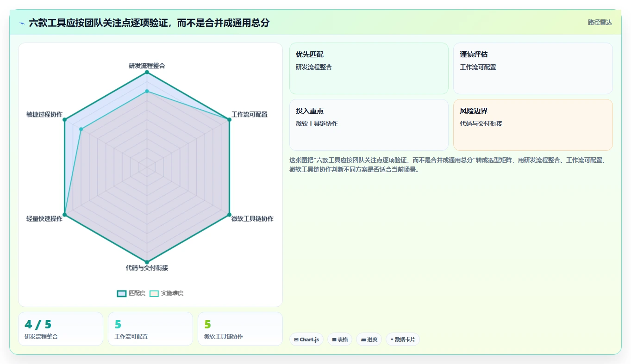Select the 路径雷达 label in the header
631x364 pixels.
click(x=600, y=22)
